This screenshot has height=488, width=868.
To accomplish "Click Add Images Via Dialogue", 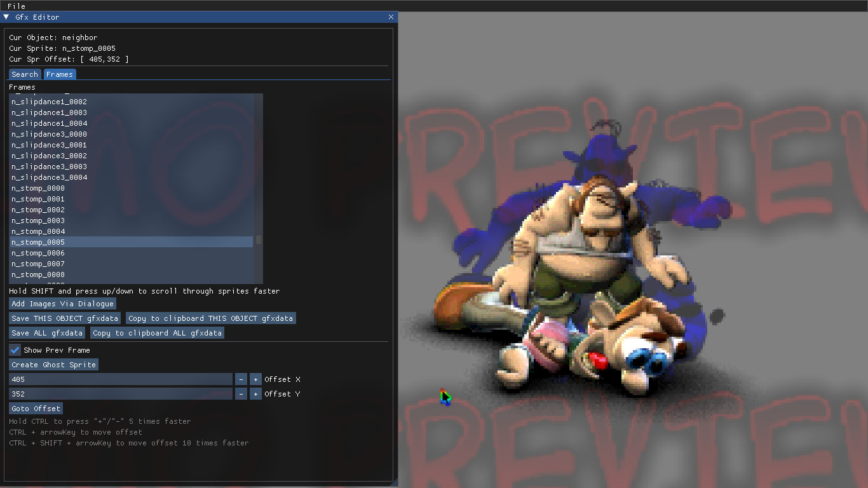I will [62, 303].
